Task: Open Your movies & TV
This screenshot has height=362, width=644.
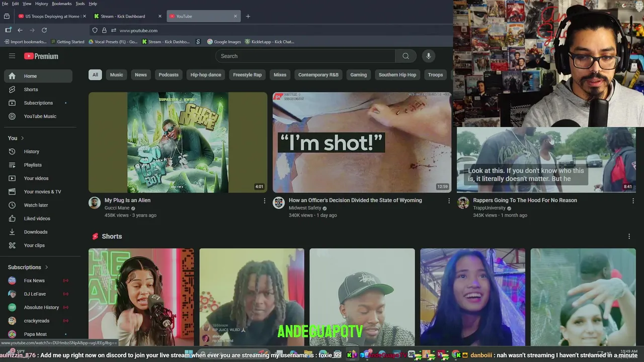Action: [38, 192]
